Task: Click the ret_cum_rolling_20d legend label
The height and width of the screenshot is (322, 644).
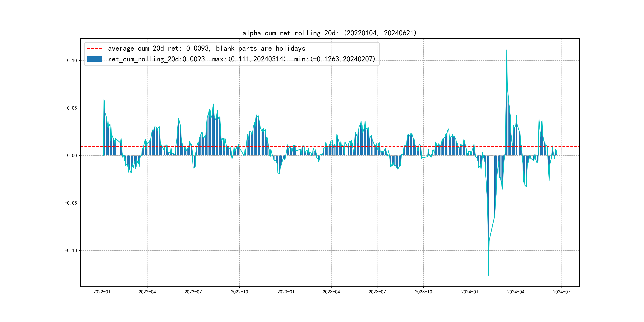Action: pos(241,59)
